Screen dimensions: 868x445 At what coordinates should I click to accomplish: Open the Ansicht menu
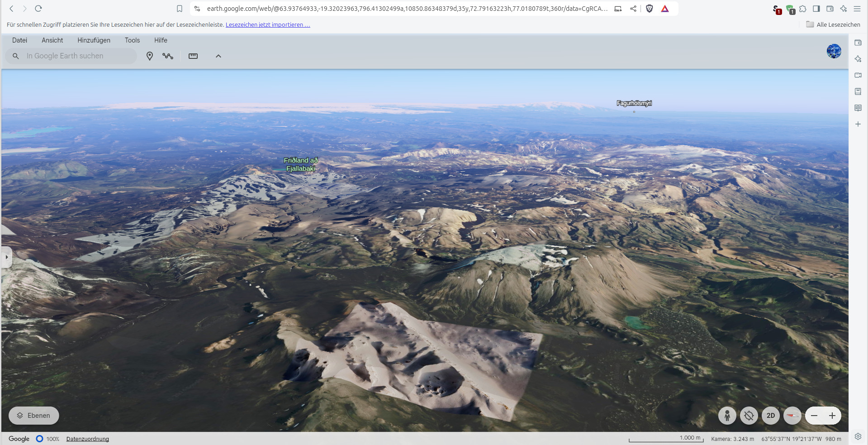pyautogui.click(x=52, y=40)
